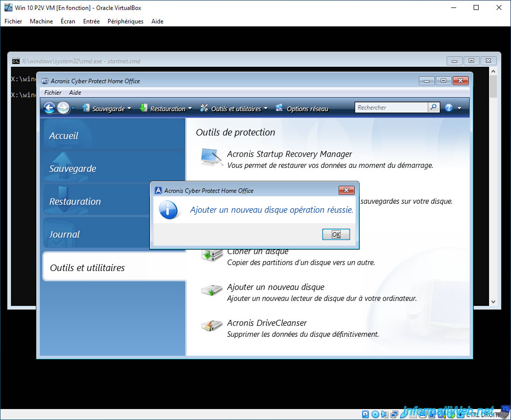Select Journal in the sidebar
Image resolution: width=511 pixels, height=420 pixels.
(x=64, y=234)
